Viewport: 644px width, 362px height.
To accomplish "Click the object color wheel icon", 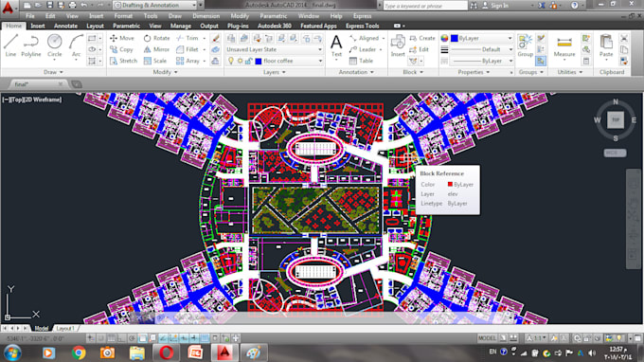I will click(444, 38).
